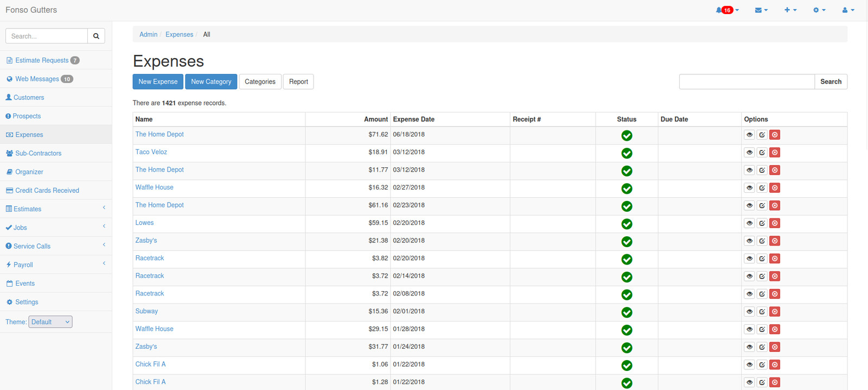Edit the $11.77 Home Depot expense
This screenshot has height=390, width=868.
click(x=762, y=170)
